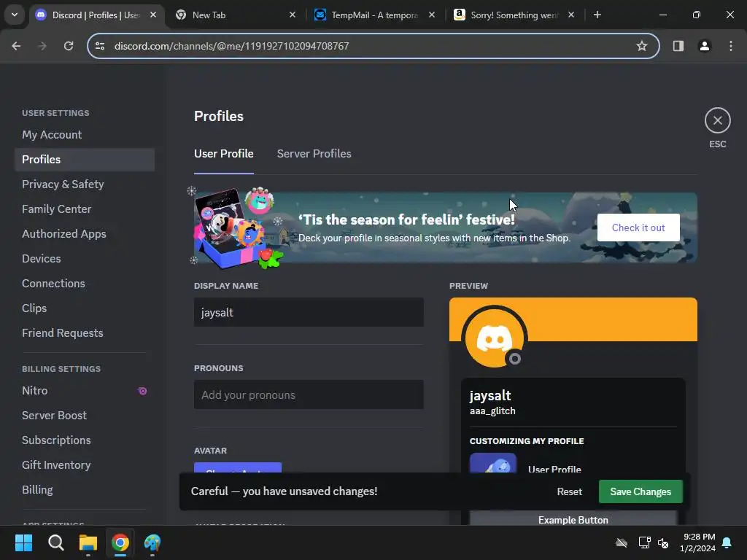Screen dimensions: 747x560
Task: Open My Account settings
Action: tap(85, 135)
